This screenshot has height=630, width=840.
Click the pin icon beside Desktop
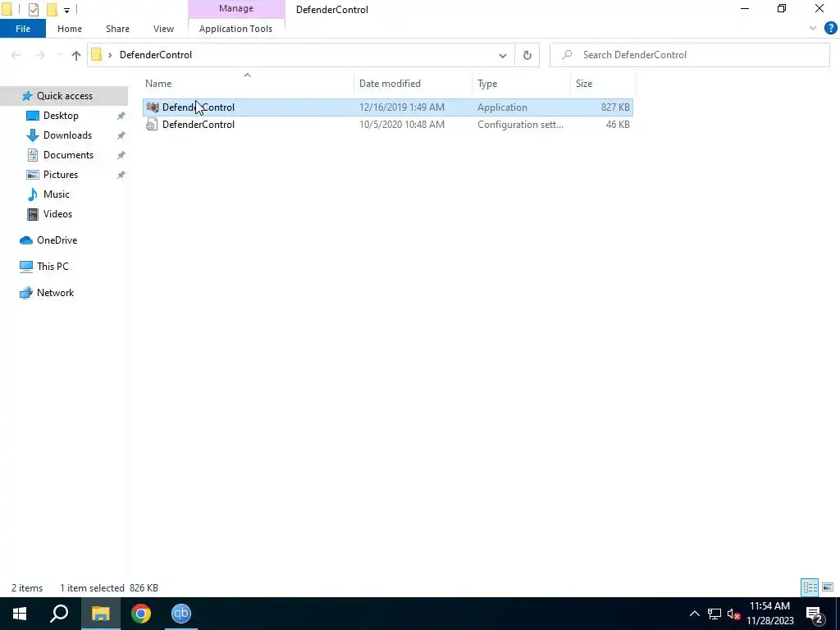point(121,116)
